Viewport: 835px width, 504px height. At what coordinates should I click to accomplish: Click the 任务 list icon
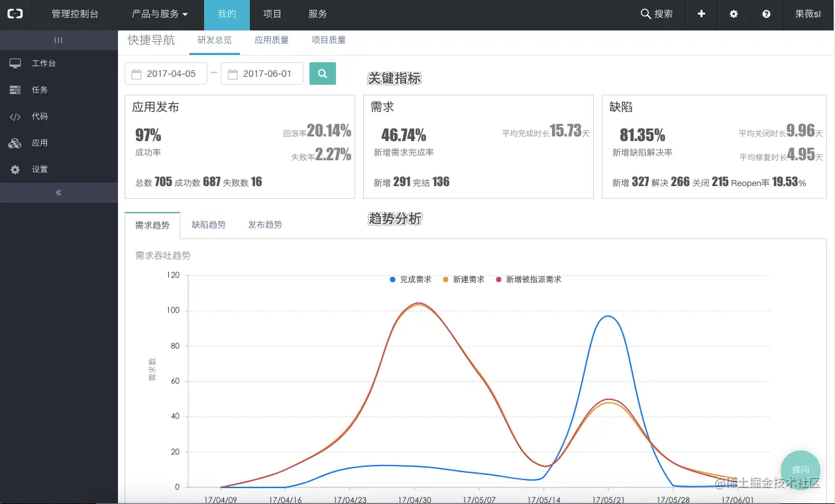pyautogui.click(x=15, y=90)
